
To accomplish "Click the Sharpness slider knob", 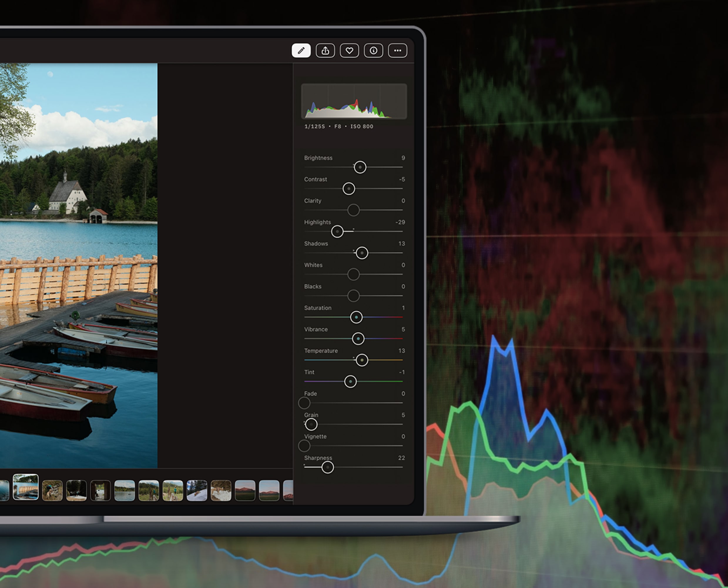I will point(327,467).
